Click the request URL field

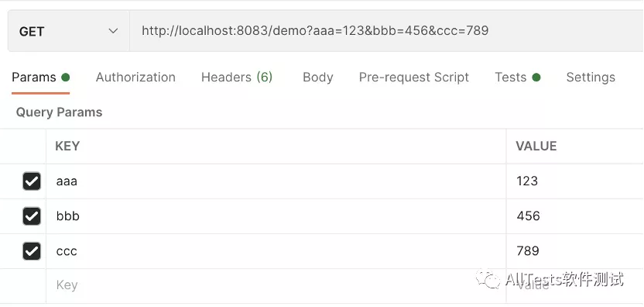(x=386, y=31)
